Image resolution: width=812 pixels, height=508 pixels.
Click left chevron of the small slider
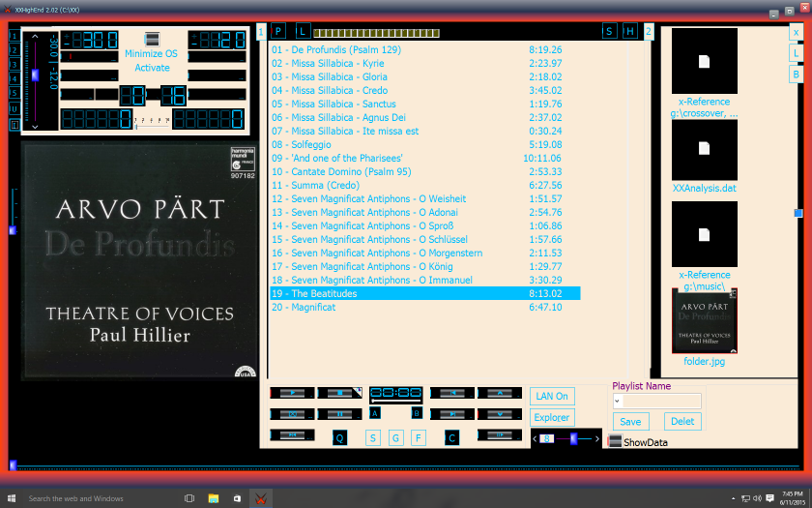535,438
